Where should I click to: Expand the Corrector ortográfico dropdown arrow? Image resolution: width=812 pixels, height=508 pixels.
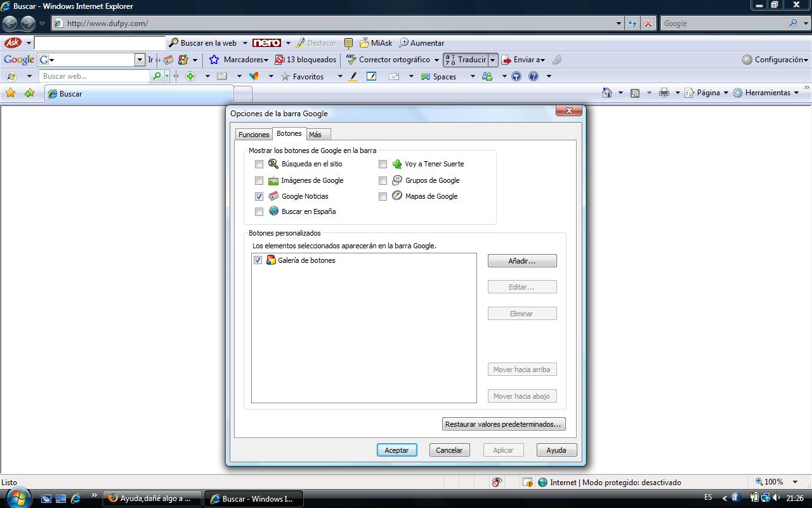click(436, 60)
